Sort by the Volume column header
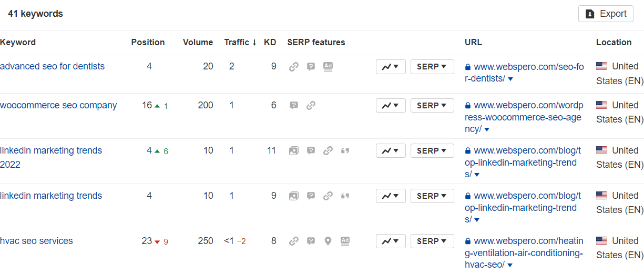 pyautogui.click(x=198, y=42)
